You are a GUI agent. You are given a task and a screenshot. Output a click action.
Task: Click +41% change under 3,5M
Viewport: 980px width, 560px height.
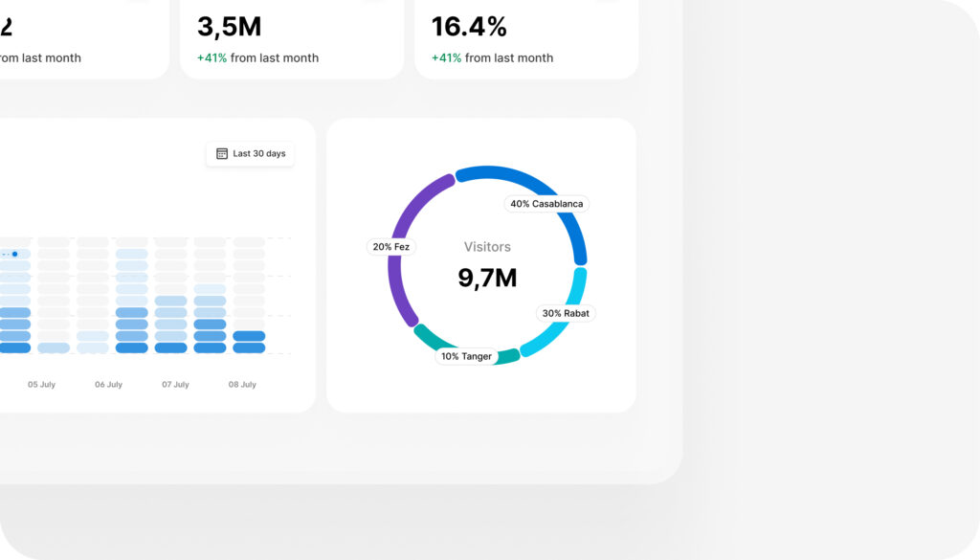[x=212, y=58]
